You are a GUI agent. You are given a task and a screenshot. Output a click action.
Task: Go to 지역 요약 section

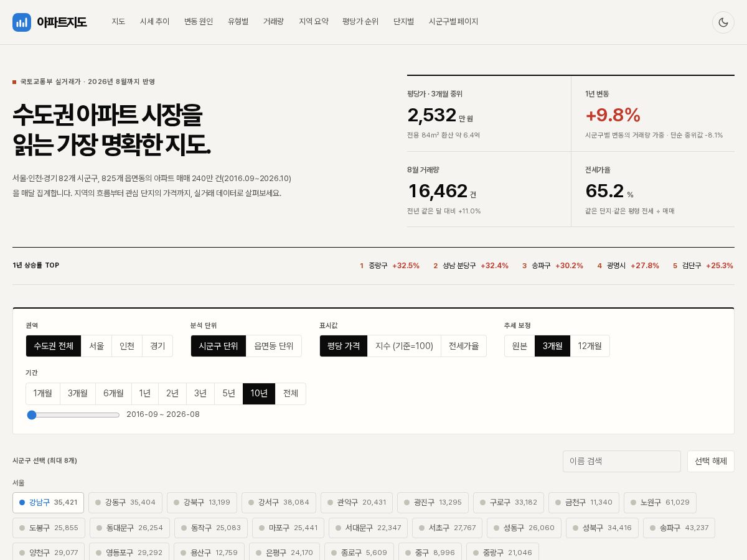(x=314, y=22)
